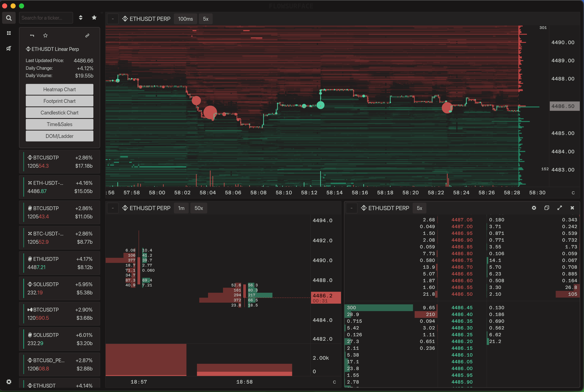Click the 300 bid size bar in ladder
This screenshot has width=584, height=392.
379,308
